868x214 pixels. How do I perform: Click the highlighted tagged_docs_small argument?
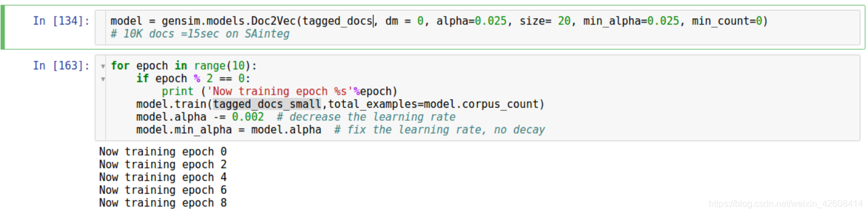267,104
